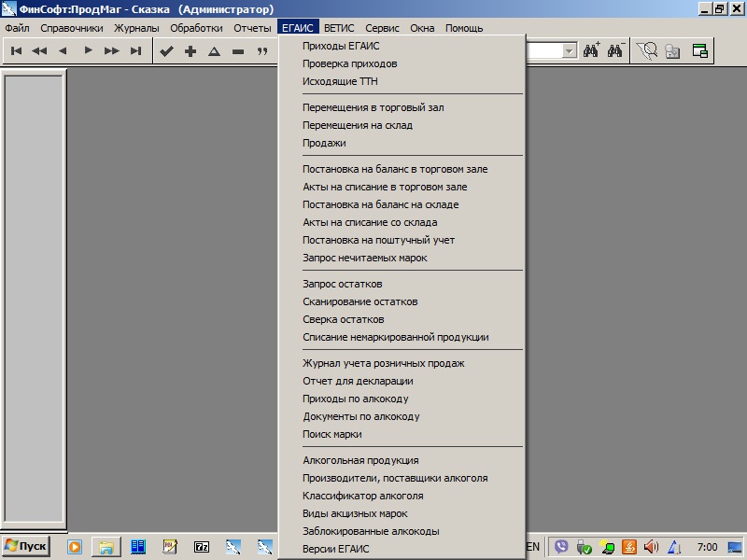Click the minus delete-record toolbar icon

tap(238, 51)
